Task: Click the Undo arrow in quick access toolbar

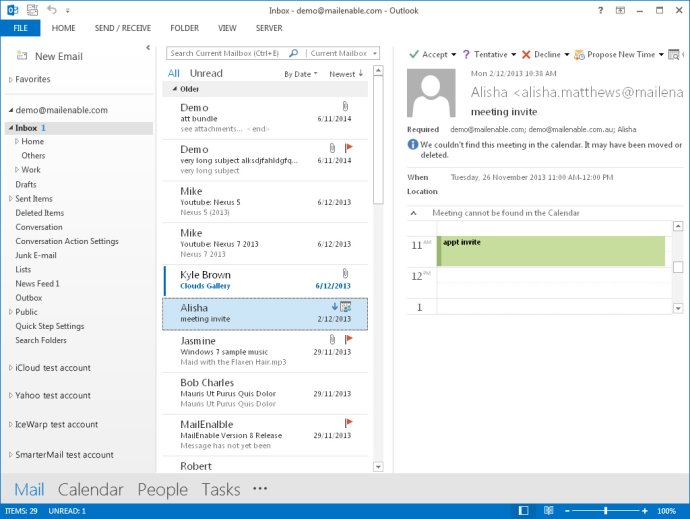Action: [51, 9]
